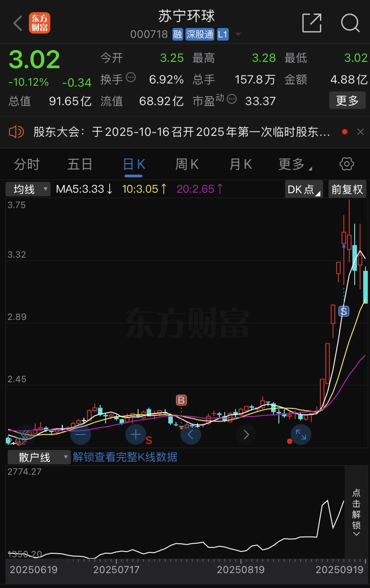Open chart settings gear icon

(347, 164)
